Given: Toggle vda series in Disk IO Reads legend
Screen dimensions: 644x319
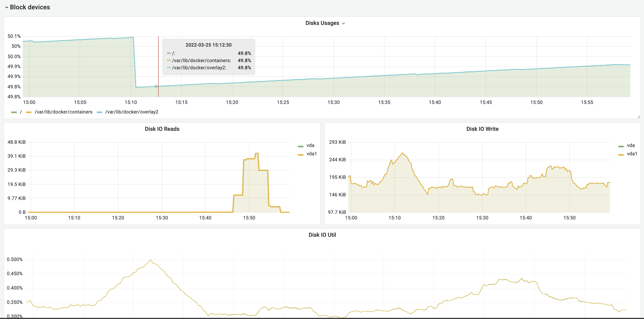Looking at the screenshot, I should (310, 145).
